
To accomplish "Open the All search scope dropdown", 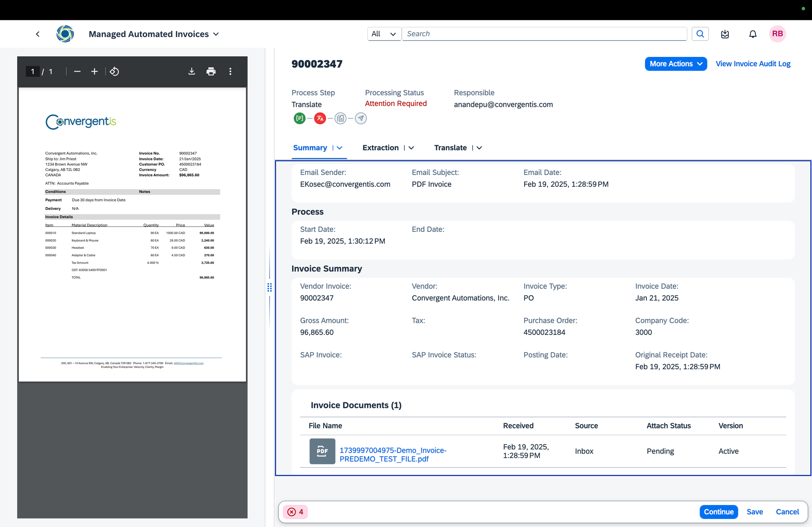I will point(384,34).
